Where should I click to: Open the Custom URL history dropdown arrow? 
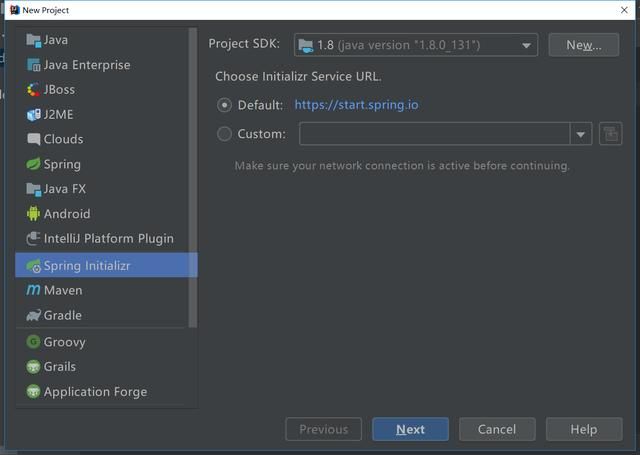[x=580, y=134]
